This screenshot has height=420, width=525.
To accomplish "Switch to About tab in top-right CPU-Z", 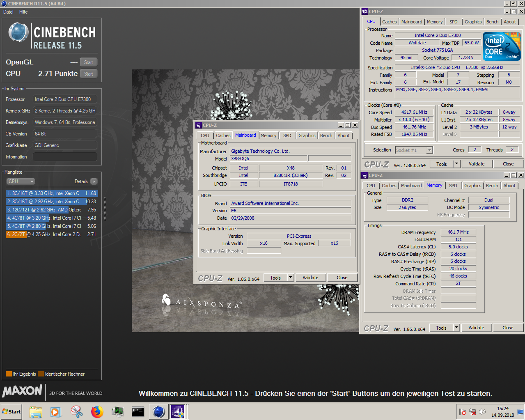I will [510, 22].
